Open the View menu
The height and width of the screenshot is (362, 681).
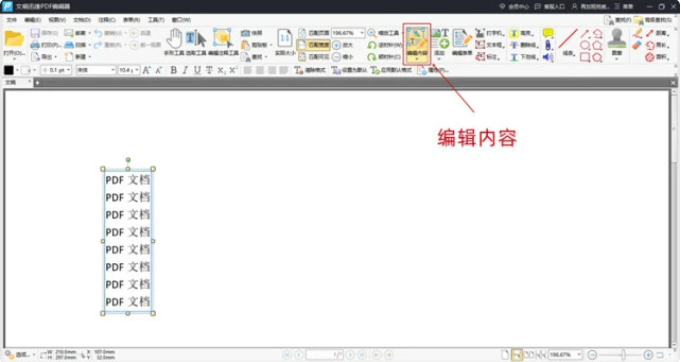tap(57, 20)
